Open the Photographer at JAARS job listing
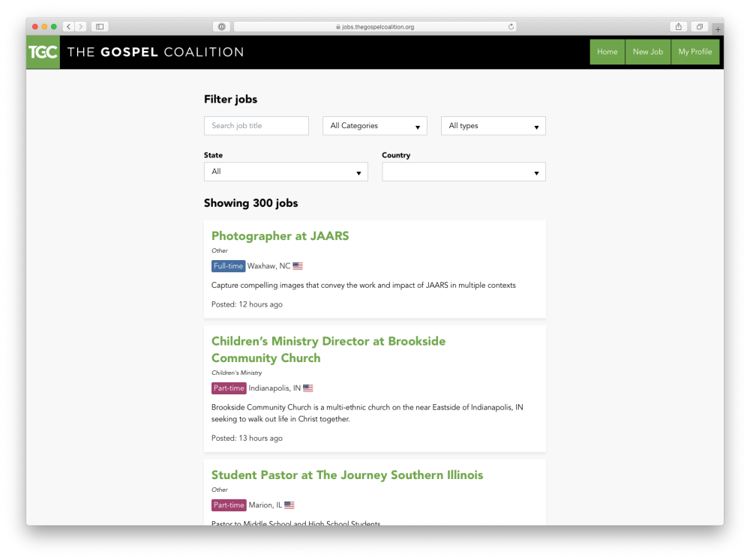The height and width of the screenshot is (560, 750). click(x=280, y=235)
